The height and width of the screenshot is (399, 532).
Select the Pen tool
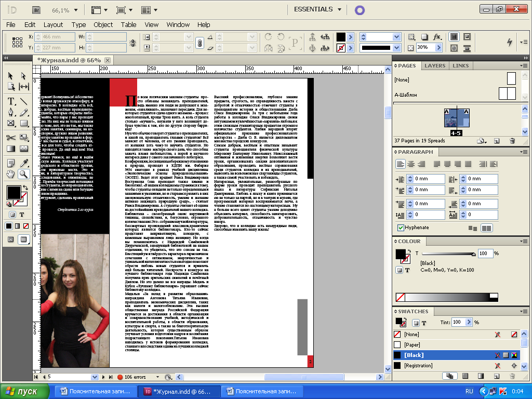(x=11, y=112)
